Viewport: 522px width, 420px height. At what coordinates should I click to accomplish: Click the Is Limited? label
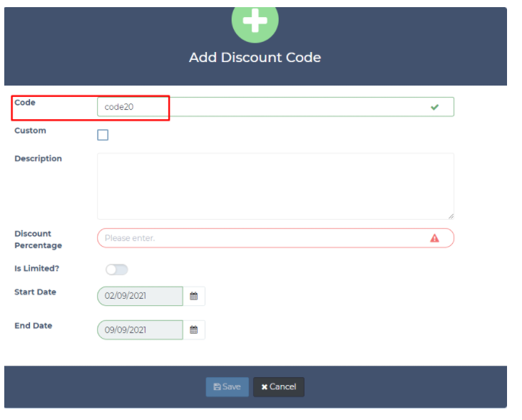pos(36,269)
